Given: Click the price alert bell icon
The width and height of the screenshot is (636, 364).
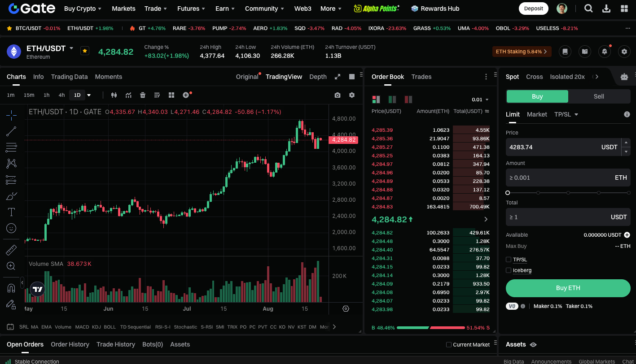Looking at the screenshot, I should [x=605, y=52].
